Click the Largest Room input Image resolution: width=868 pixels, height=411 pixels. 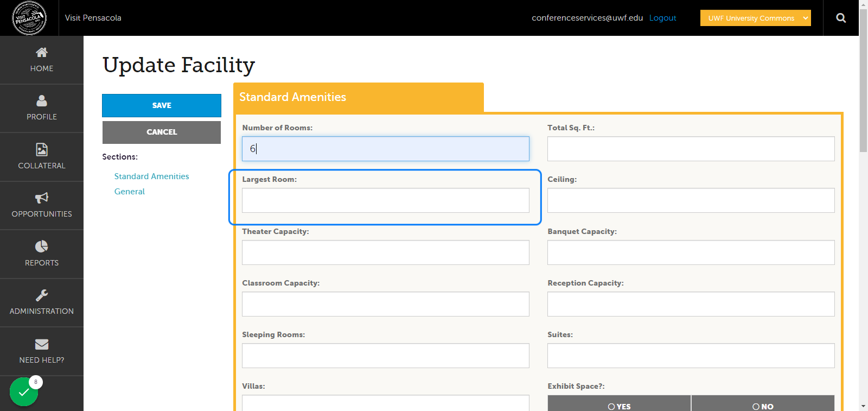pos(386,200)
